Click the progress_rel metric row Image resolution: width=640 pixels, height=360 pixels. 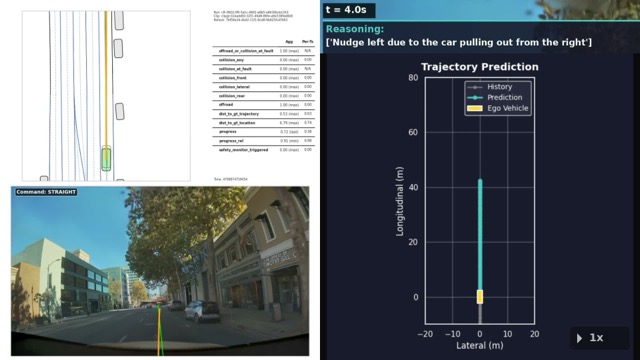264,141
